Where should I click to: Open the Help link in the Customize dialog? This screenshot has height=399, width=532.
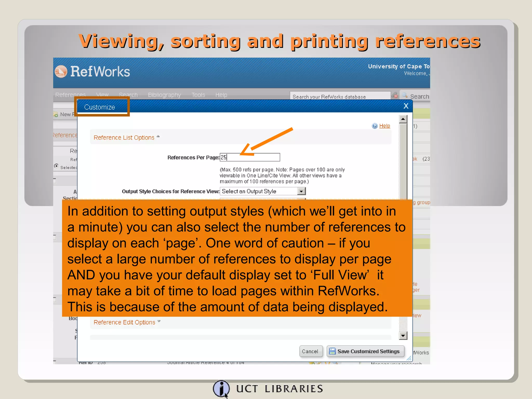385,126
